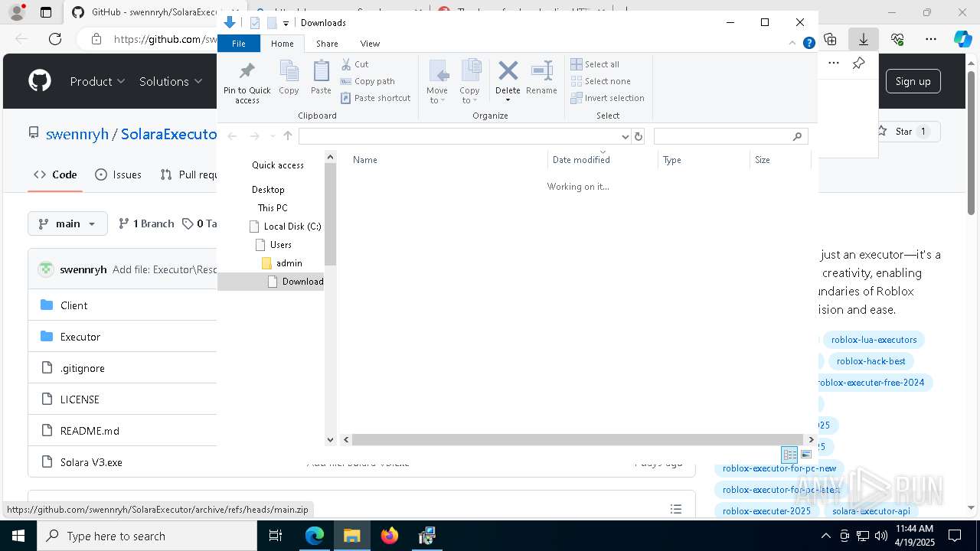980x551 pixels.
Task: Click Sign up button on GitHub
Action: 913,81
